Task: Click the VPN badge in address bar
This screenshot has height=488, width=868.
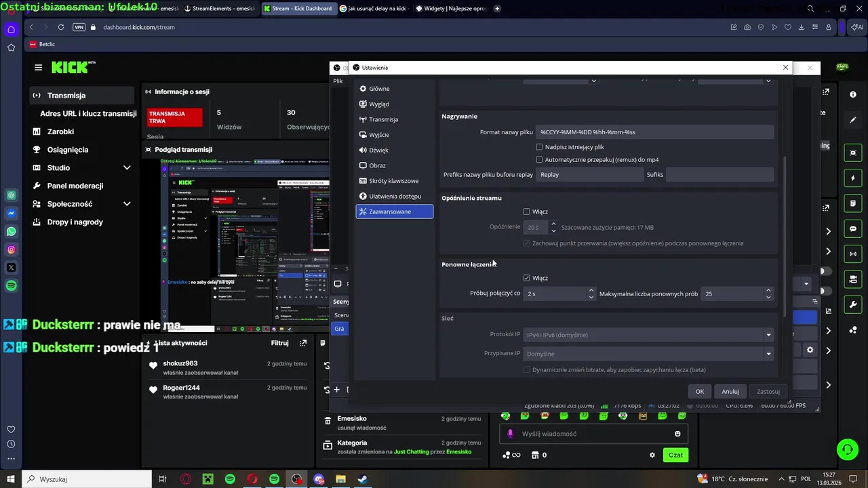Action: point(79,27)
